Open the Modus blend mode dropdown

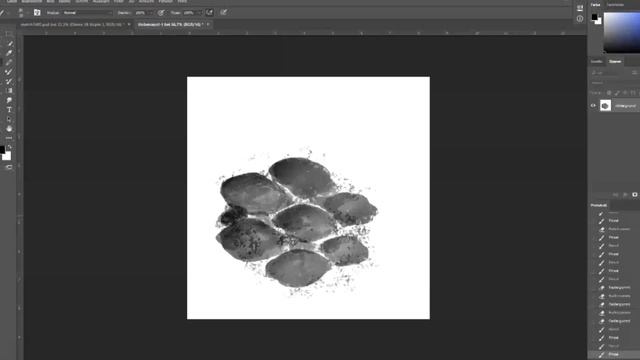(87, 13)
